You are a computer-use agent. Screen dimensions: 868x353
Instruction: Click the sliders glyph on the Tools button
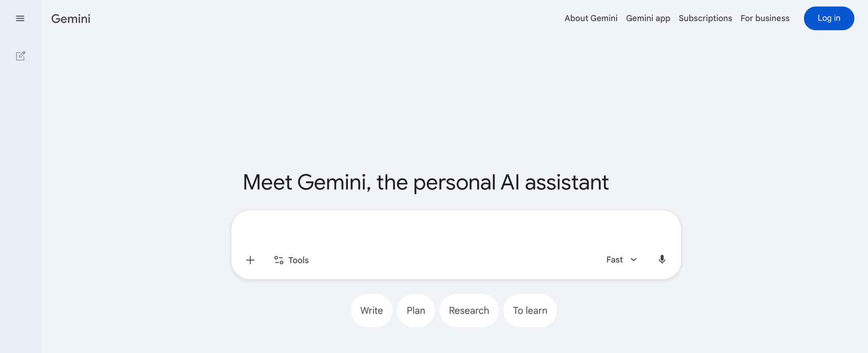pos(278,260)
